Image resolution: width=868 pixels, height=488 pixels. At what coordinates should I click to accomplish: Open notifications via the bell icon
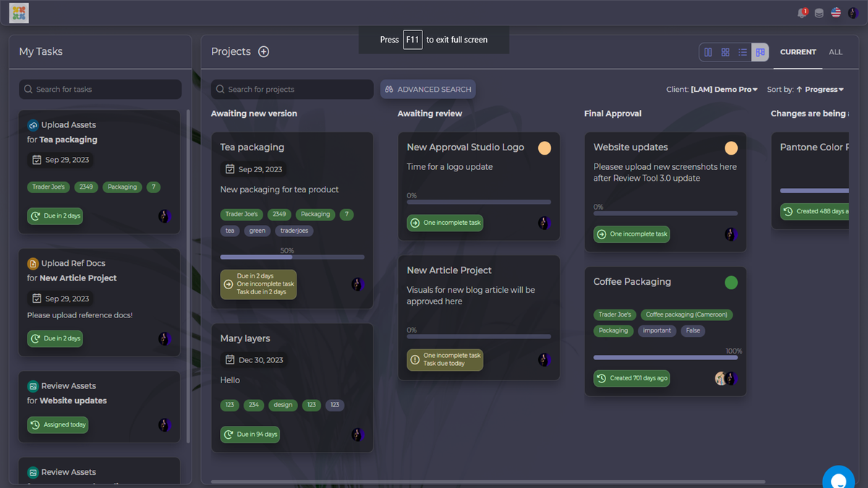click(x=801, y=12)
